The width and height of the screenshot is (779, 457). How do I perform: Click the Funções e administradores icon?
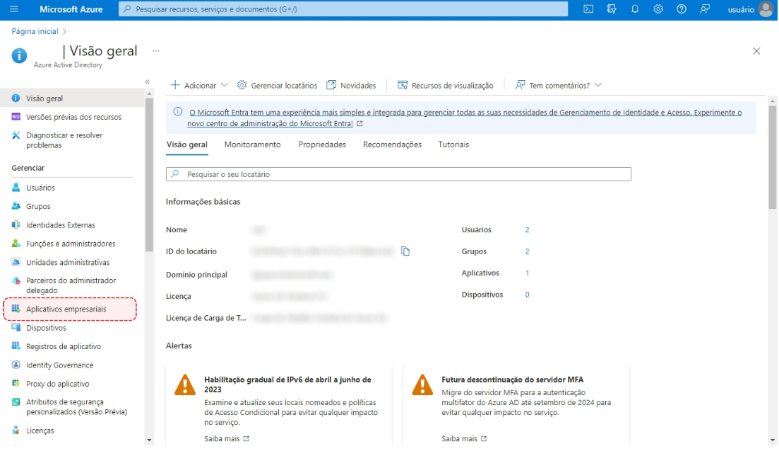tap(16, 243)
